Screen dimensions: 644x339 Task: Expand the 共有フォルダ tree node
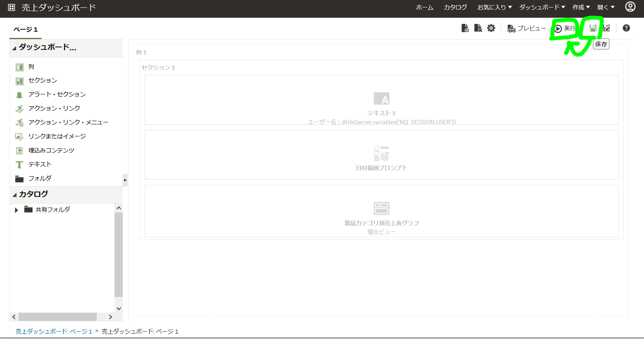16,210
